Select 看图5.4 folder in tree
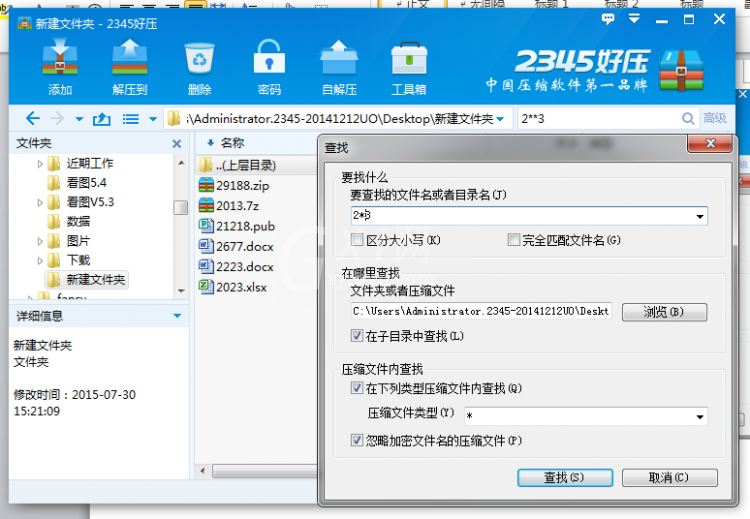The height and width of the screenshot is (519, 750). (x=77, y=183)
